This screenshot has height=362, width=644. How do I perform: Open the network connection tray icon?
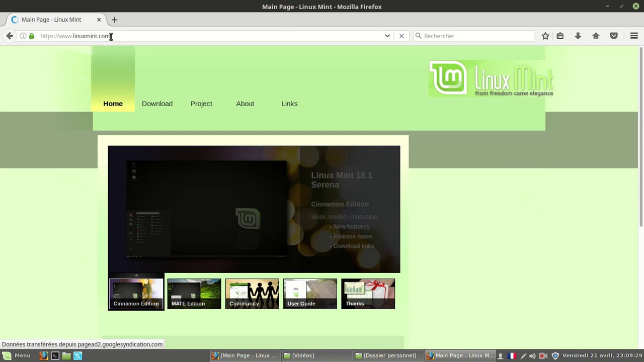[x=523, y=356]
